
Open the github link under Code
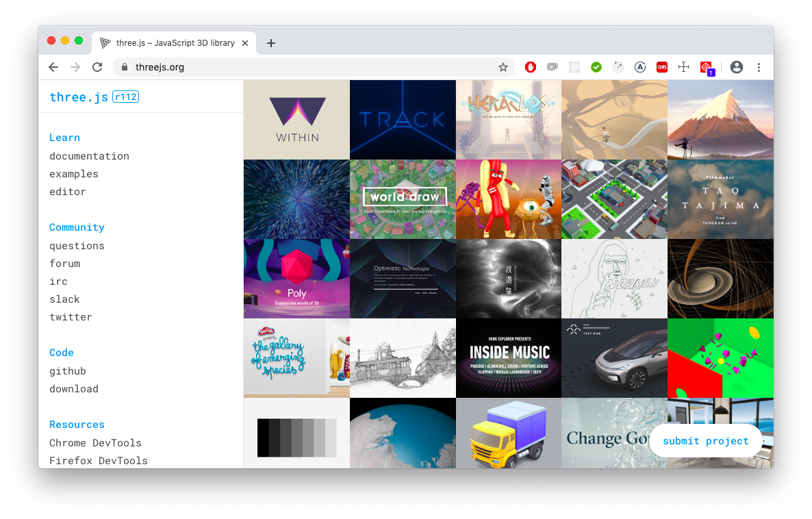[x=67, y=371]
